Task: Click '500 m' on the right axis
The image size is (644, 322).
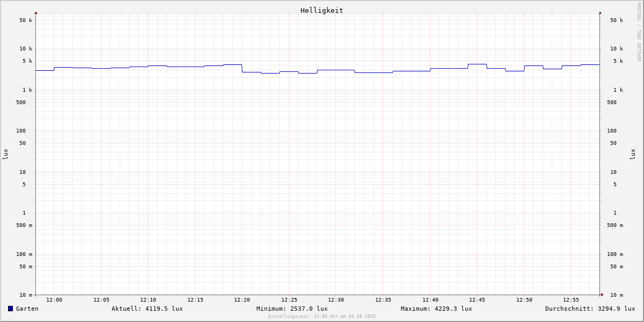Action: pos(615,225)
